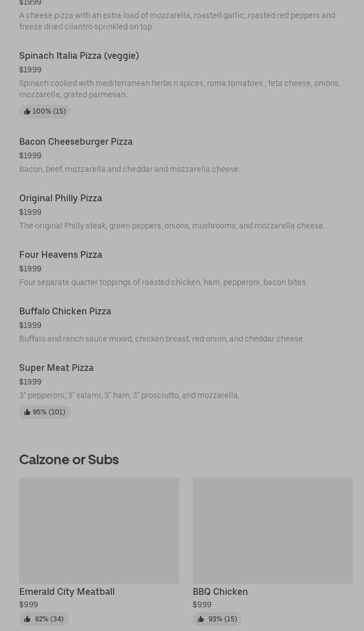Select Buffalo Chicken Pizza
The image size is (364, 631).
(65, 311)
